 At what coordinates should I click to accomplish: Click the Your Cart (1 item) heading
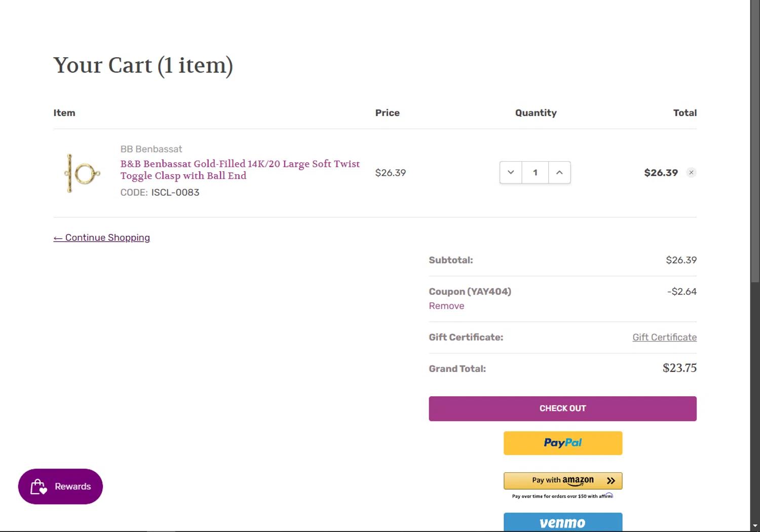click(x=143, y=65)
